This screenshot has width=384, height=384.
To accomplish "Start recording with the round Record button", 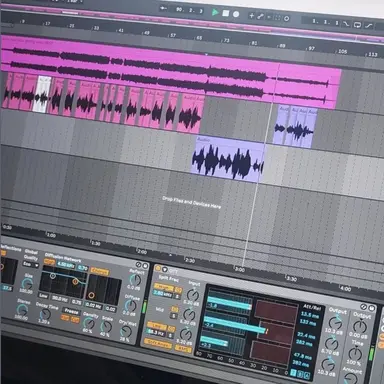I will pos(236,14).
